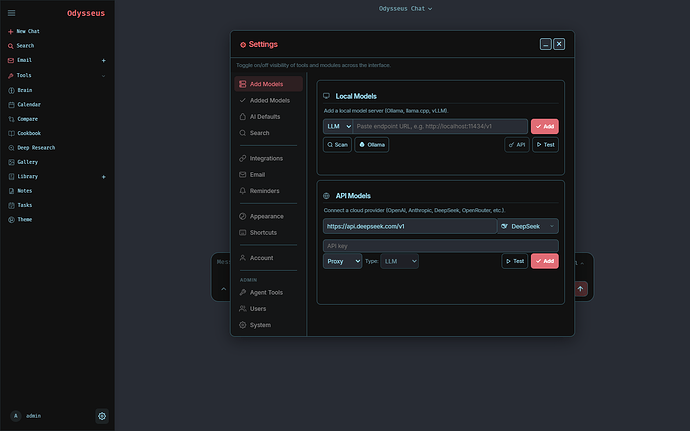The width and height of the screenshot is (690, 431).
Task: Open the DeepSeek provider dropdown
Action: 528,226
